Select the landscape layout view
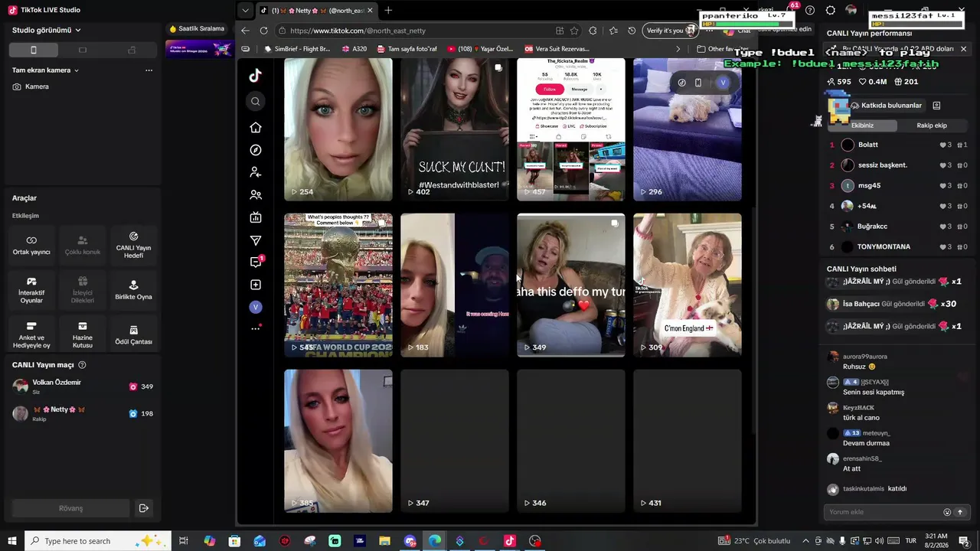Screen dimensions: 980x551 (83, 50)
